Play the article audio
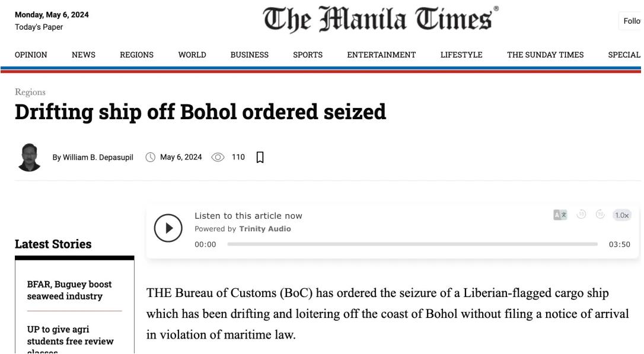The width and height of the screenshot is (644, 354). click(168, 228)
